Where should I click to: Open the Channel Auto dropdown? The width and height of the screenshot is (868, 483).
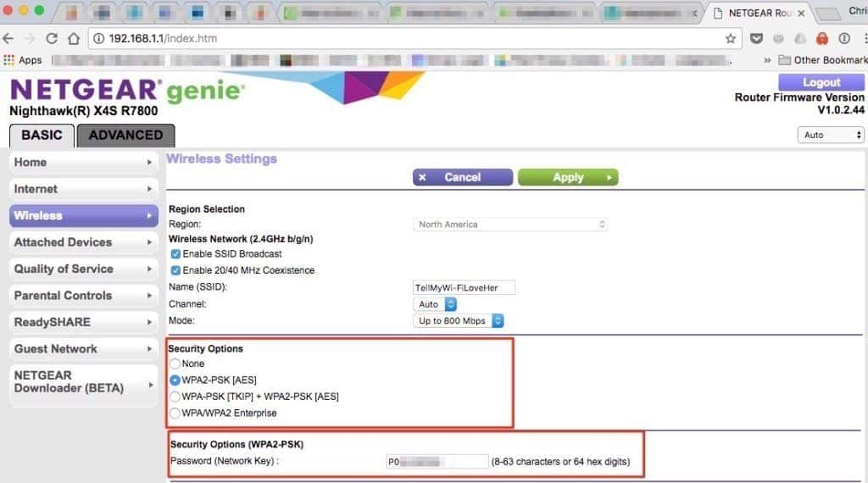[435, 304]
